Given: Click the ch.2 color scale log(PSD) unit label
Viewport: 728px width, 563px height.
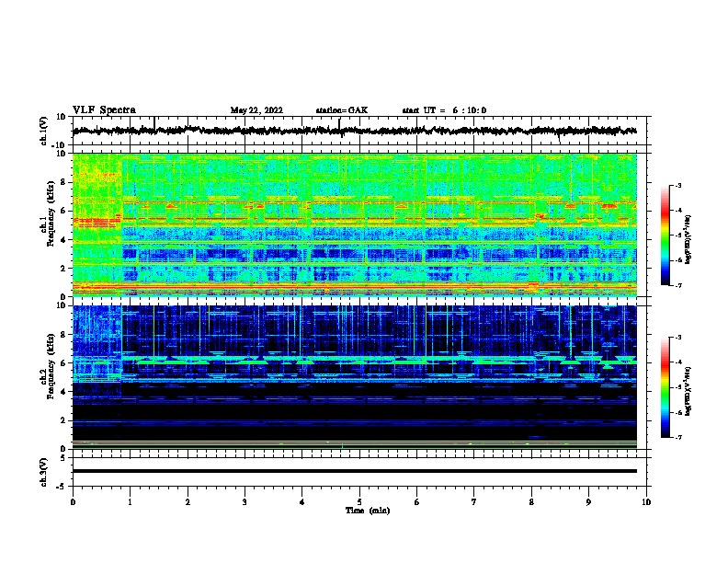Looking at the screenshot, I should tap(688, 392).
